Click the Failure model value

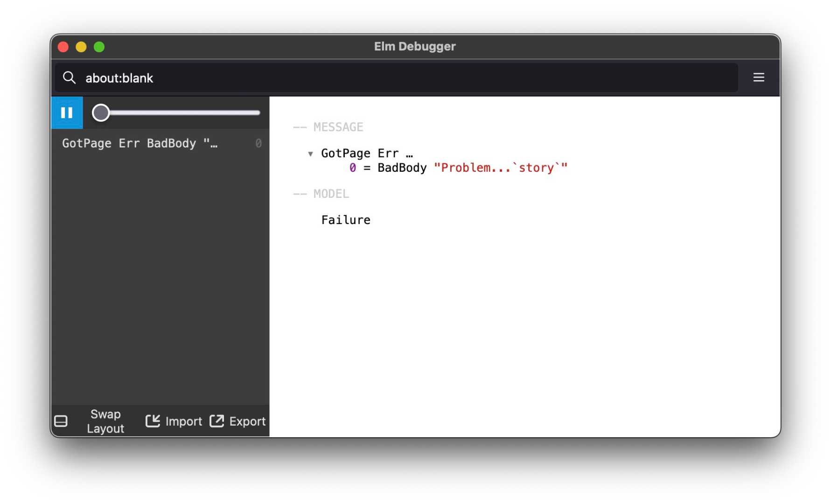pyautogui.click(x=346, y=220)
